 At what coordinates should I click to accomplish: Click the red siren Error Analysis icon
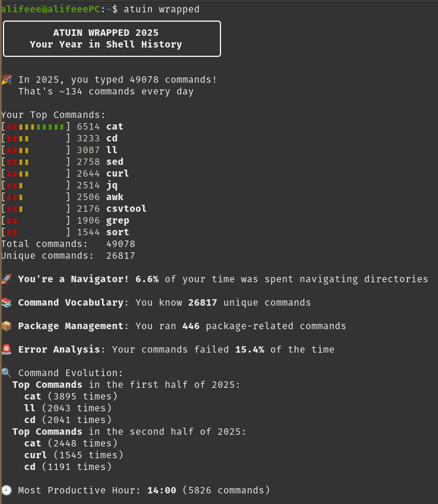tap(7, 349)
